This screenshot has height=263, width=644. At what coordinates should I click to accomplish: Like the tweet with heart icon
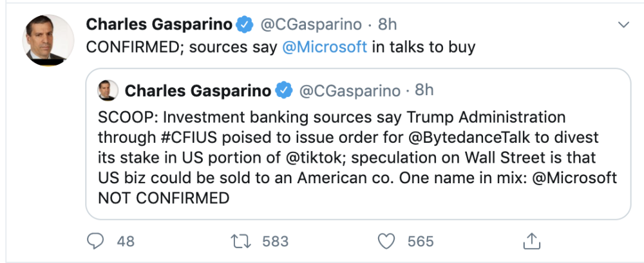click(386, 241)
